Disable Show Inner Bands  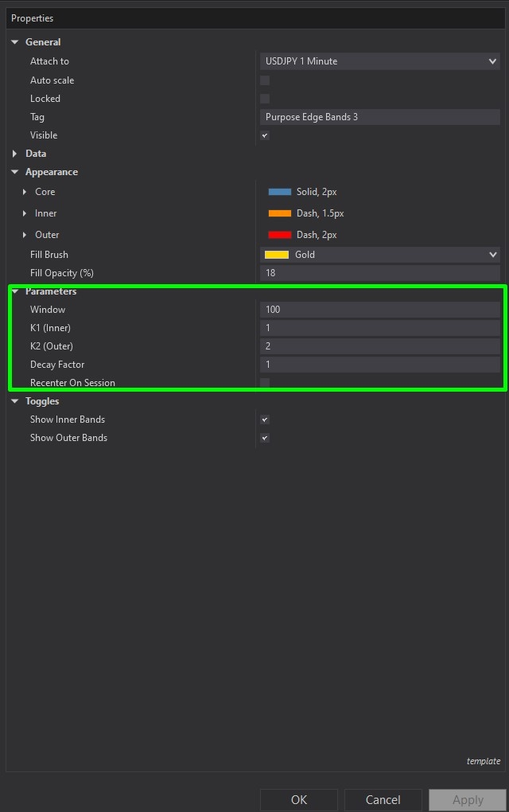click(265, 420)
